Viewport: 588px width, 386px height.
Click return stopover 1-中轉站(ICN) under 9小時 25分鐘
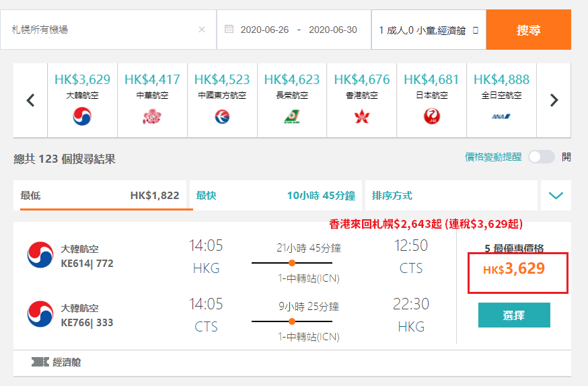[309, 337]
